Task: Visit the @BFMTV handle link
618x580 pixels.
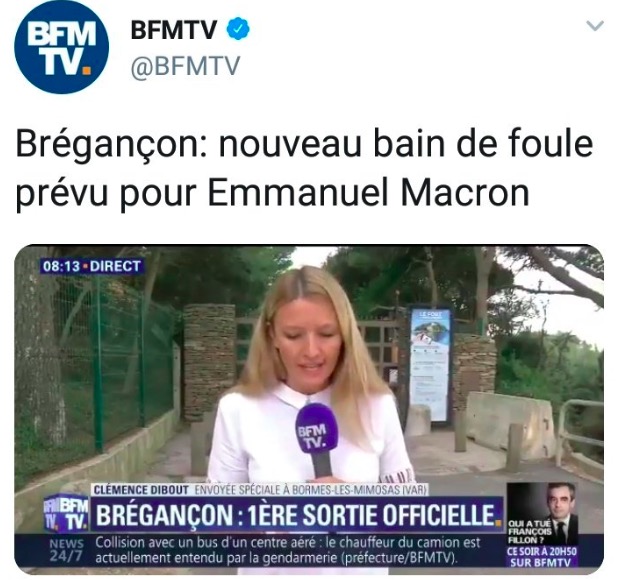Action: [x=185, y=65]
